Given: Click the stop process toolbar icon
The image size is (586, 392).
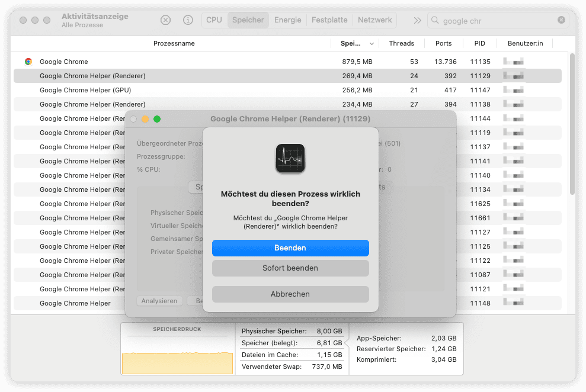Looking at the screenshot, I should [165, 20].
